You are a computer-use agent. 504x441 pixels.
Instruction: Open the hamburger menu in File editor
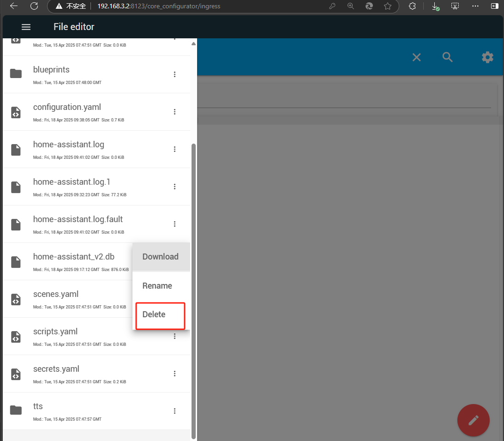coord(26,27)
